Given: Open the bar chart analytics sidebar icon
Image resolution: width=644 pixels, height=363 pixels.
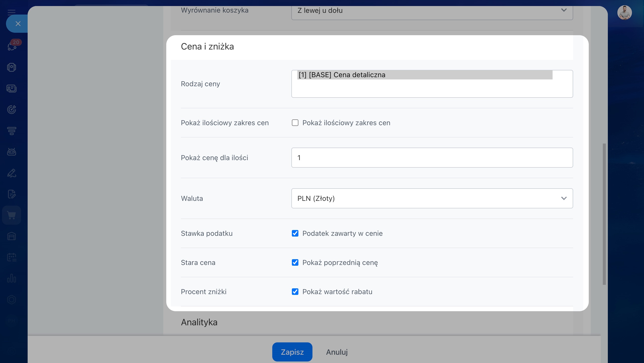Looking at the screenshot, I should click(x=12, y=278).
